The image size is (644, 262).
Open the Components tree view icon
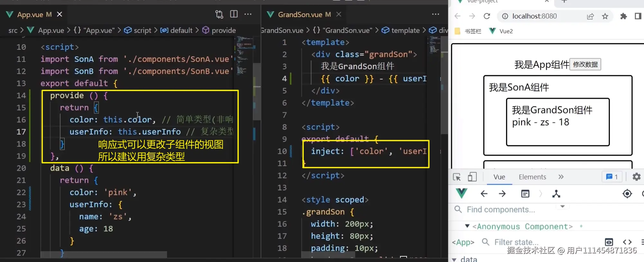(556, 194)
